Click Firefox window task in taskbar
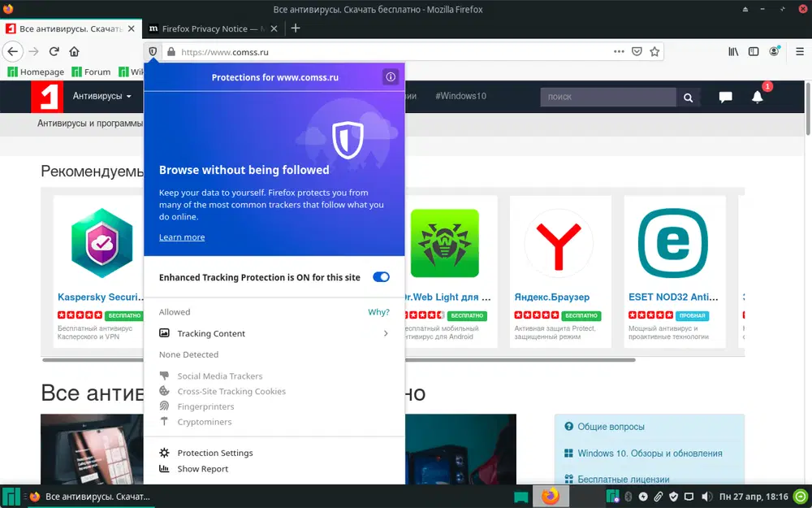Image resolution: width=812 pixels, height=508 pixels. point(90,497)
